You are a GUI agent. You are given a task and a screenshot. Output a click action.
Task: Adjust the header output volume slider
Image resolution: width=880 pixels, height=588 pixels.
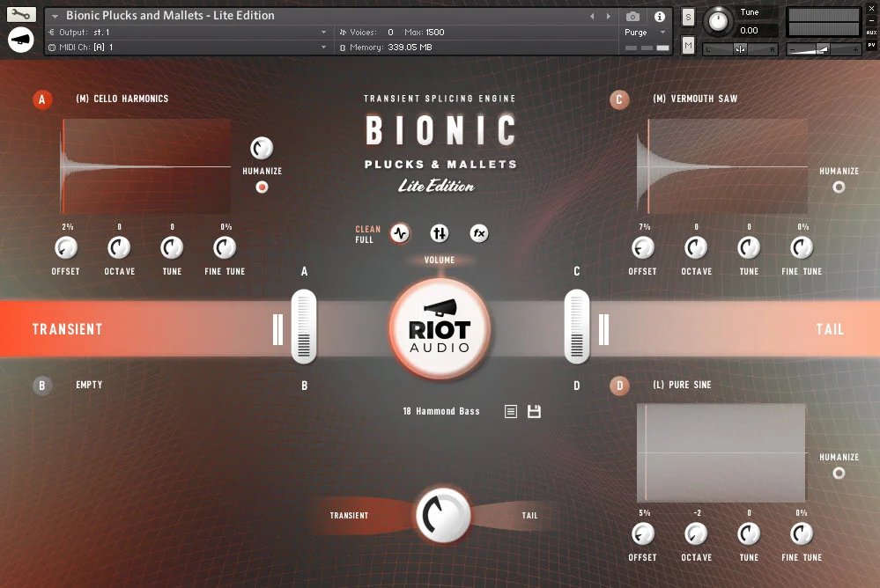click(823, 49)
